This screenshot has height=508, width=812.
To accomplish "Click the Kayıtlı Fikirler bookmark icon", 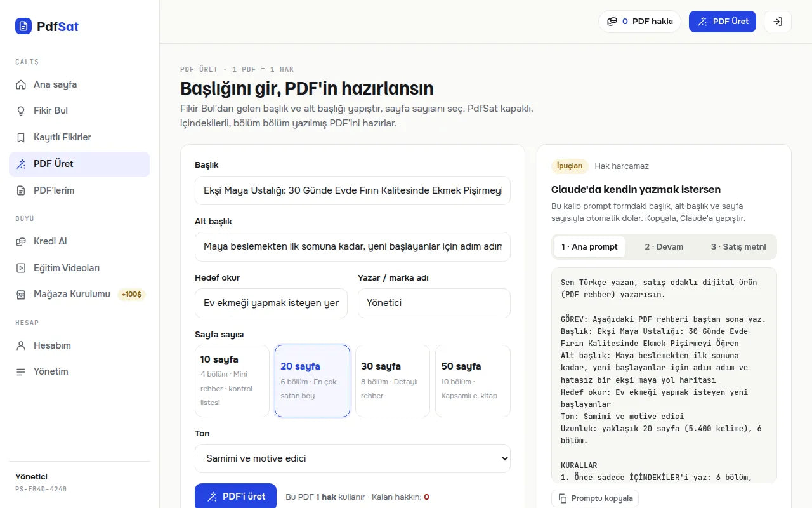I will click(21, 137).
